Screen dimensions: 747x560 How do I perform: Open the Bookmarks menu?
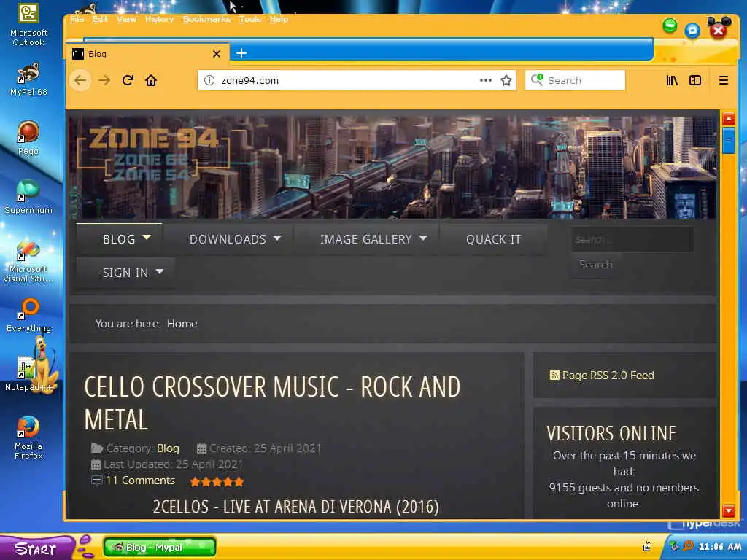(206, 19)
